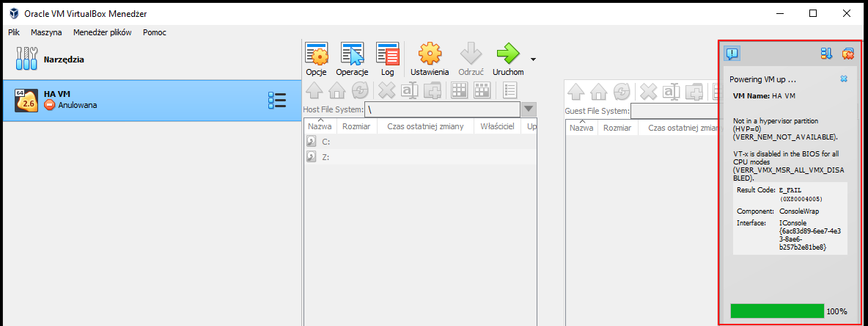Open the Opcje file manager options
The height and width of the screenshot is (326, 868).
pyautogui.click(x=317, y=59)
